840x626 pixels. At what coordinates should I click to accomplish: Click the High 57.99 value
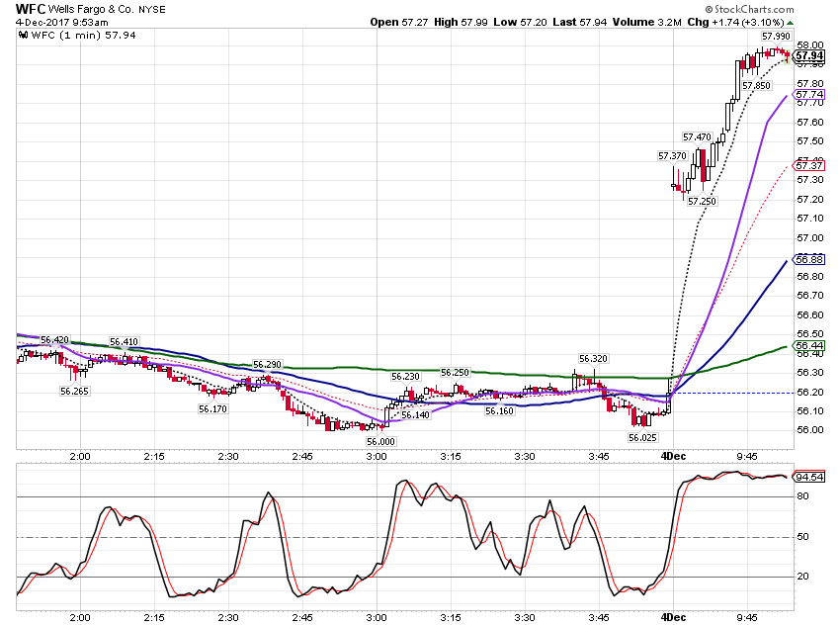tap(461, 22)
